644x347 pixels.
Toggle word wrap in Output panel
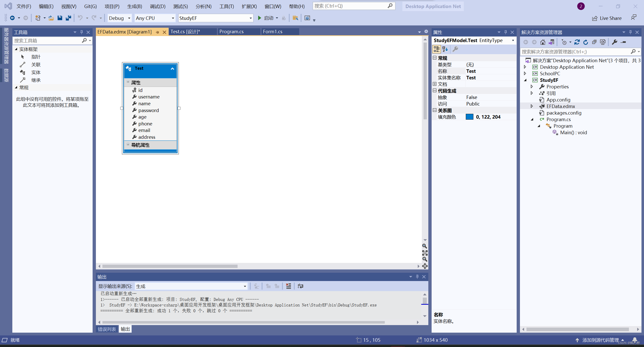(x=300, y=286)
